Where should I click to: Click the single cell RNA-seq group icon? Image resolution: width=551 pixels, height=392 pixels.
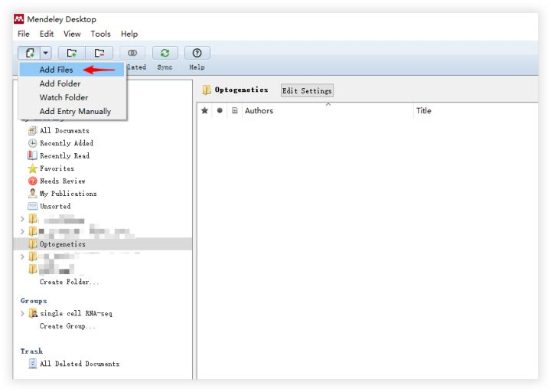point(33,313)
